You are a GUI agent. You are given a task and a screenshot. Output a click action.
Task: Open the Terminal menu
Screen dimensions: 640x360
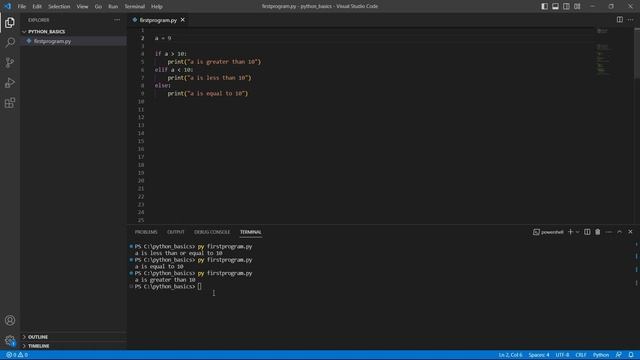[135, 7]
